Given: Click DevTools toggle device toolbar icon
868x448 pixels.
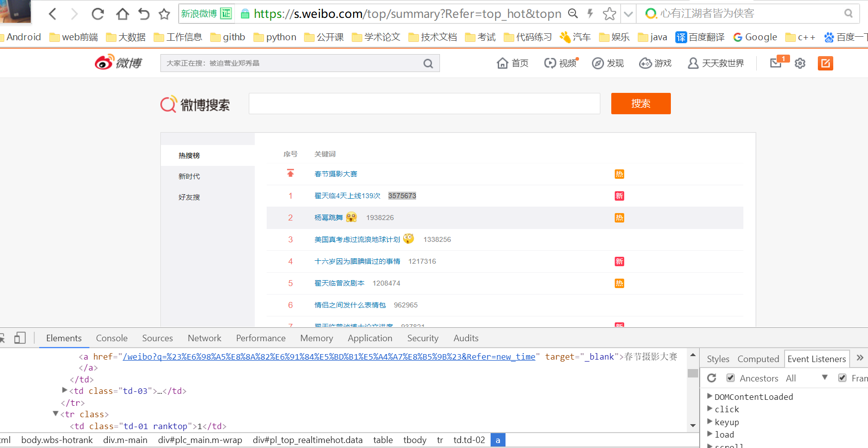Looking at the screenshot, I should pos(20,338).
